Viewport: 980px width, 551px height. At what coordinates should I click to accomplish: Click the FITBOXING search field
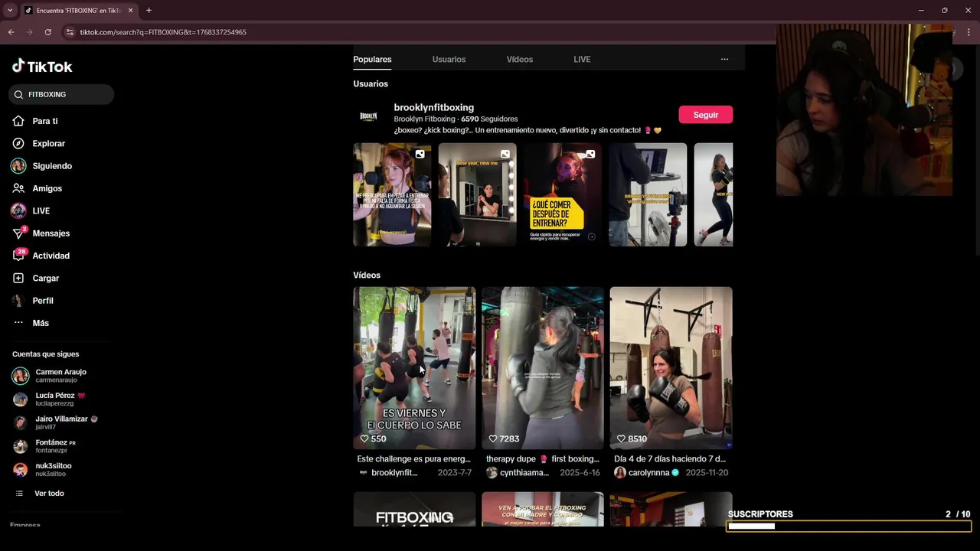[61, 94]
